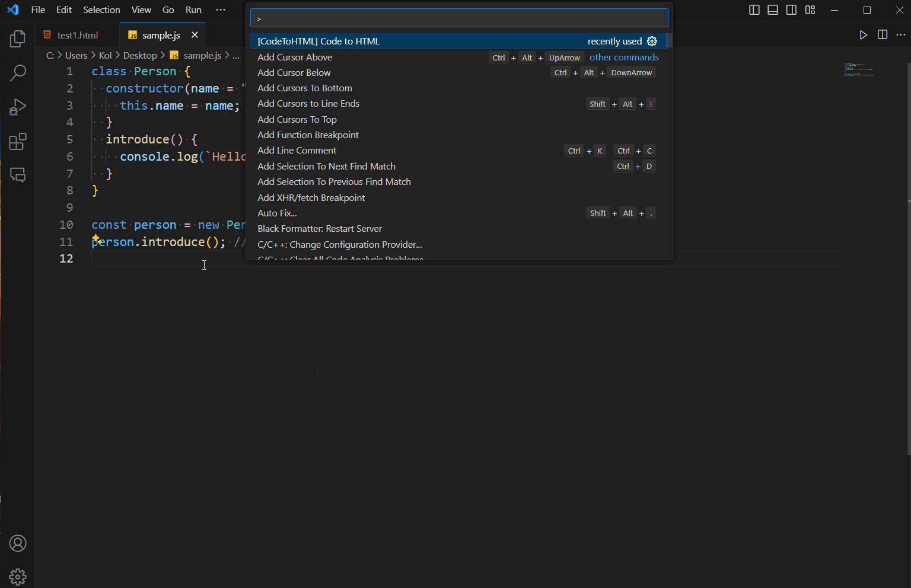Viewport: 911px width, 588px height.
Task: Click line number 5 in gutter
Action: (70, 139)
